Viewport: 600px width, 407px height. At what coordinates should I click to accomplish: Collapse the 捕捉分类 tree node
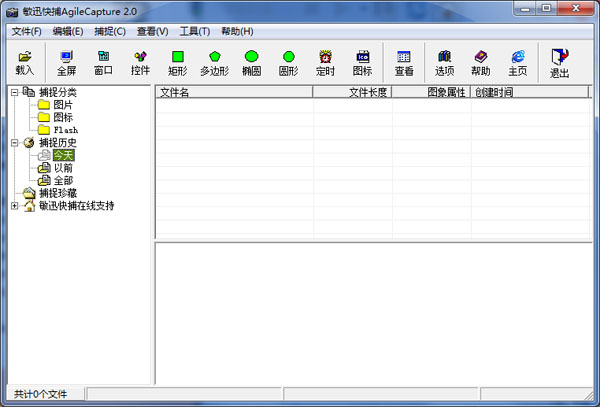pos(15,92)
